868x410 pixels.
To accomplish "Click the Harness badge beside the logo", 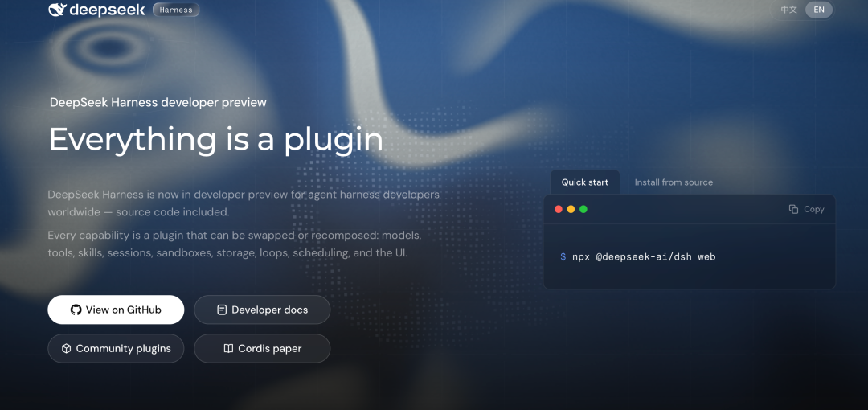I will pyautogui.click(x=176, y=10).
